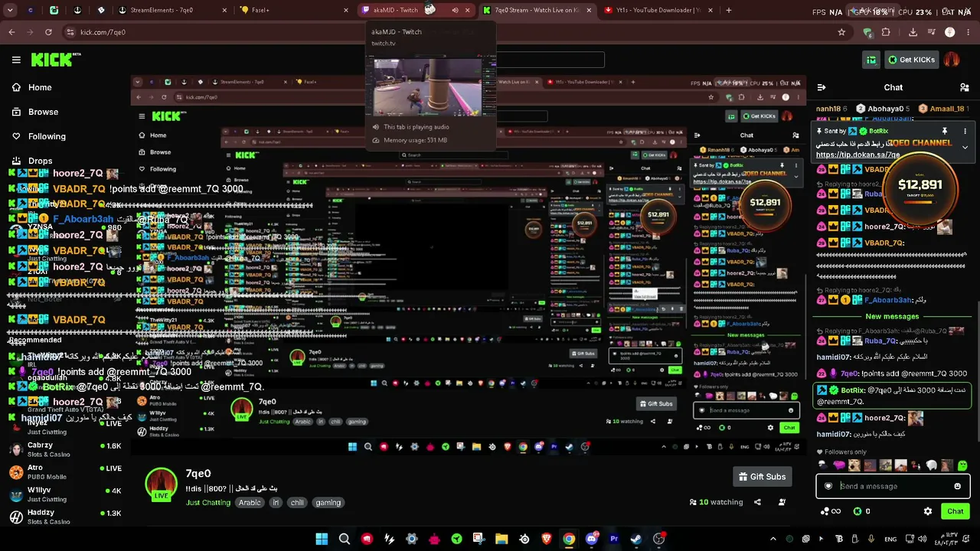Select the Arabic tag

click(250, 503)
